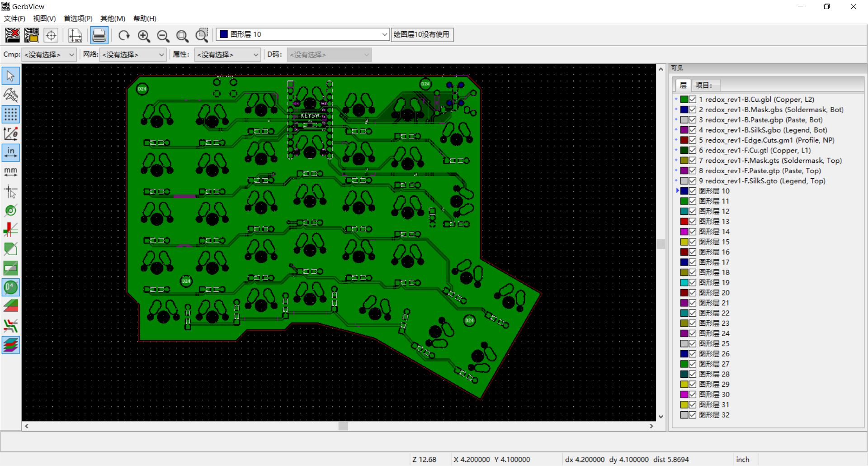Click the print layers icon
This screenshot has height=466, width=868.
[x=99, y=35]
